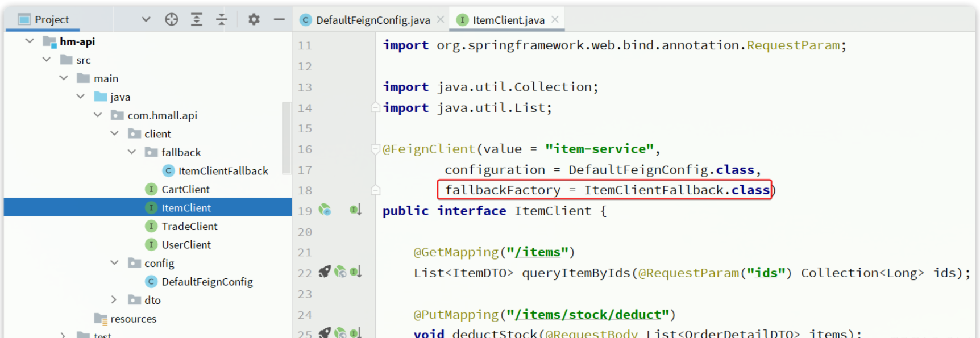Viewport: 980px width, 338px height.
Task: Open the Project view dropdown
Action: coord(146,19)
